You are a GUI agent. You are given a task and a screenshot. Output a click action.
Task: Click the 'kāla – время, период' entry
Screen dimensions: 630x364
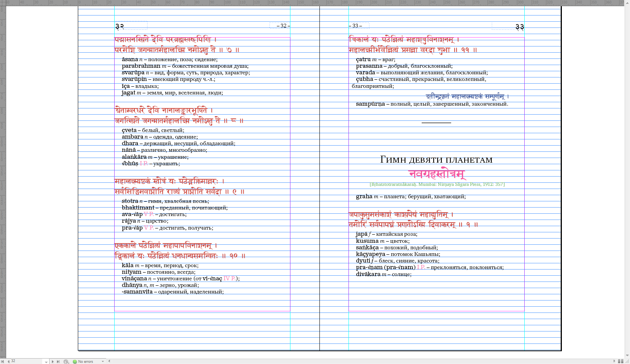coord(160,265)
